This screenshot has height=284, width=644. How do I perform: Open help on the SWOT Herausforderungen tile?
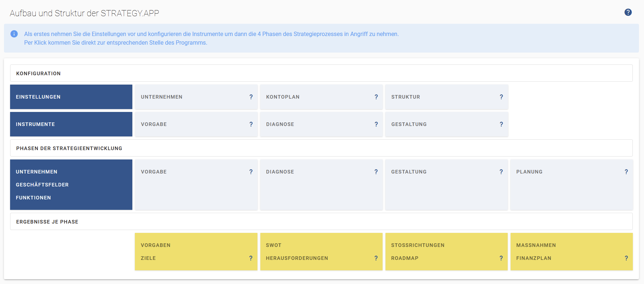376,258
